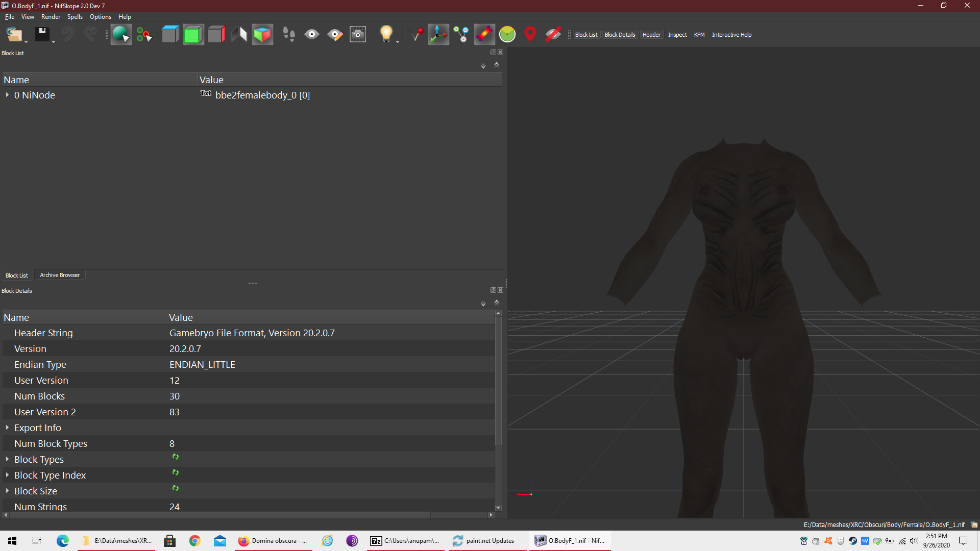Viewport: 980px width, 551px height.
Task: Toggle red location marker display
Action: pos(530,35)
